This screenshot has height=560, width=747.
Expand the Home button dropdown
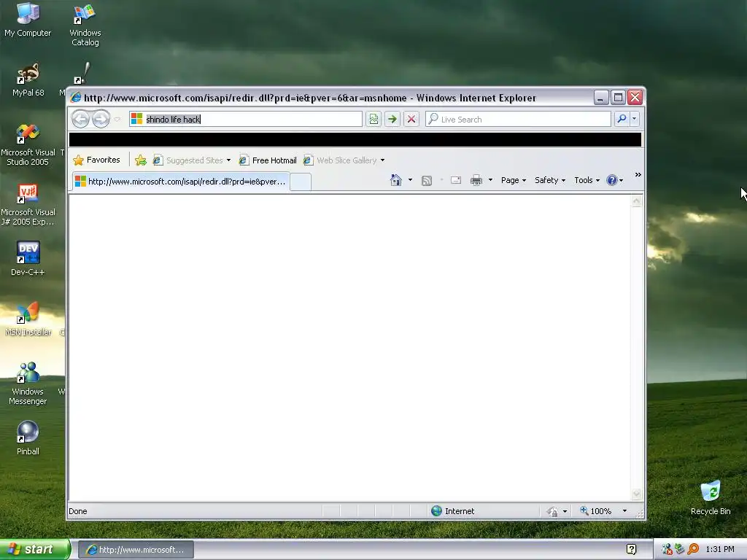click(410, 180)
